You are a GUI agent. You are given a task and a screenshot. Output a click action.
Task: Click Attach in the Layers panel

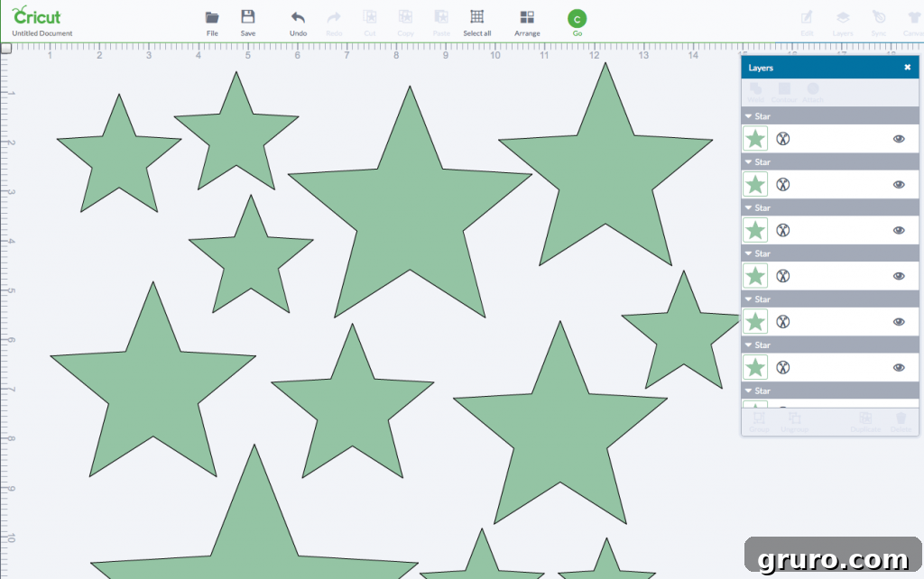813,93
